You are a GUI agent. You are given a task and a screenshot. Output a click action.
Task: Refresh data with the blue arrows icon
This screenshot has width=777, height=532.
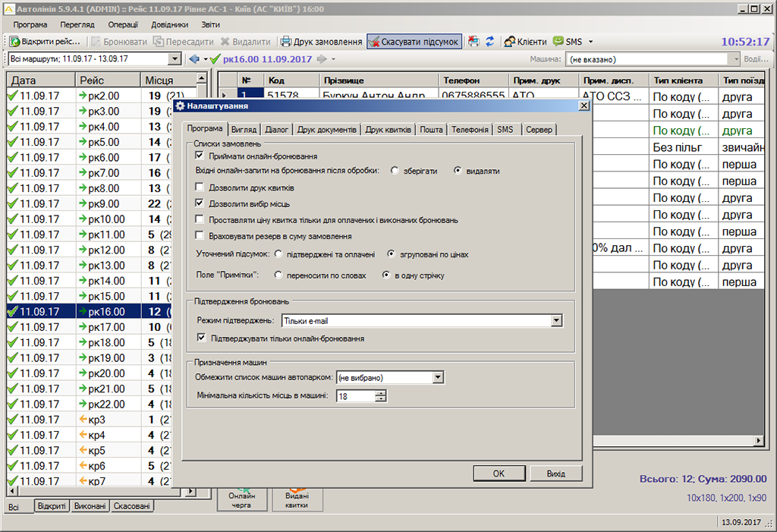490,42
